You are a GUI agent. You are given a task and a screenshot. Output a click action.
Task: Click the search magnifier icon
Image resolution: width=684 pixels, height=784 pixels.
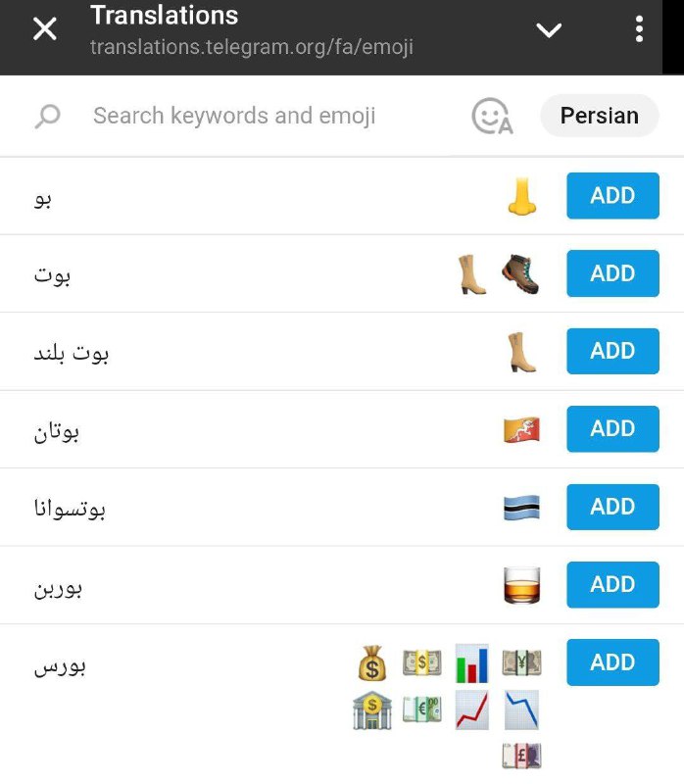47,116
